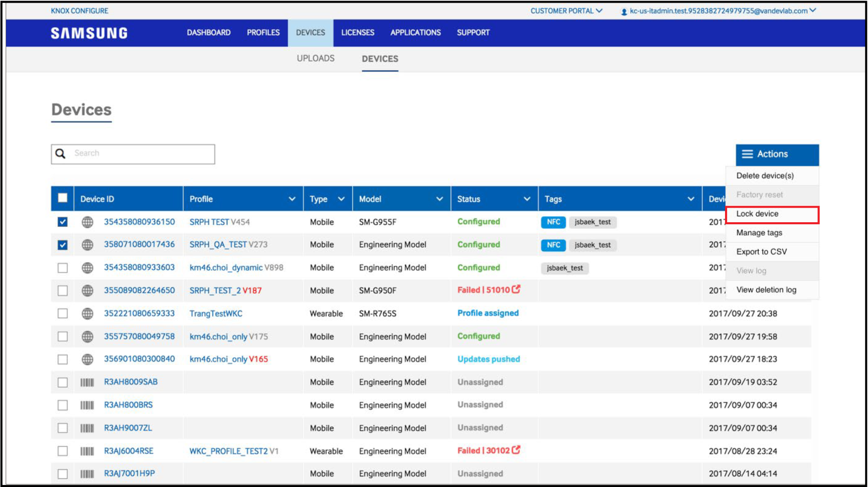Check the checkbox for device 355757080049758

point(63,337)
